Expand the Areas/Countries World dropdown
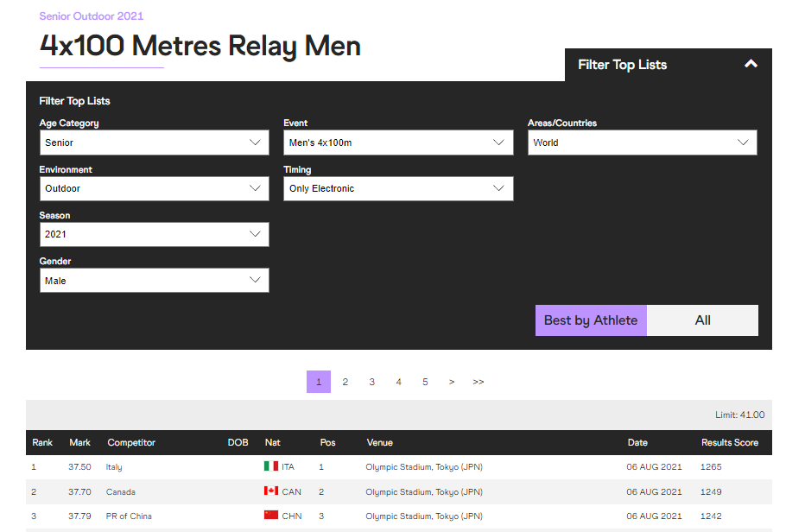Screen dimensions: 786x532 [x=642, y=142]
